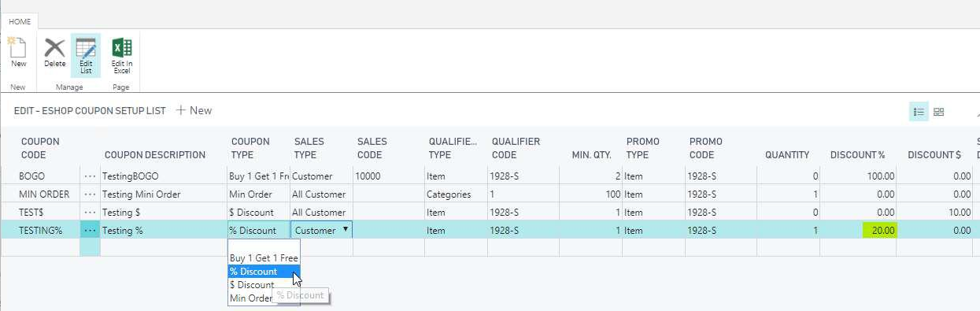The width and height of the screenshot is (980, 311).
Task: Open the three-dot menu for TESTING% row
Action: click(90, 231)
